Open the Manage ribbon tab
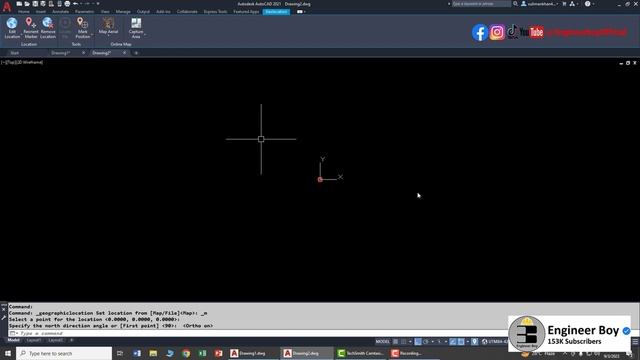The height and width of the screenshot is (360, 640). [x=123, y=12]
